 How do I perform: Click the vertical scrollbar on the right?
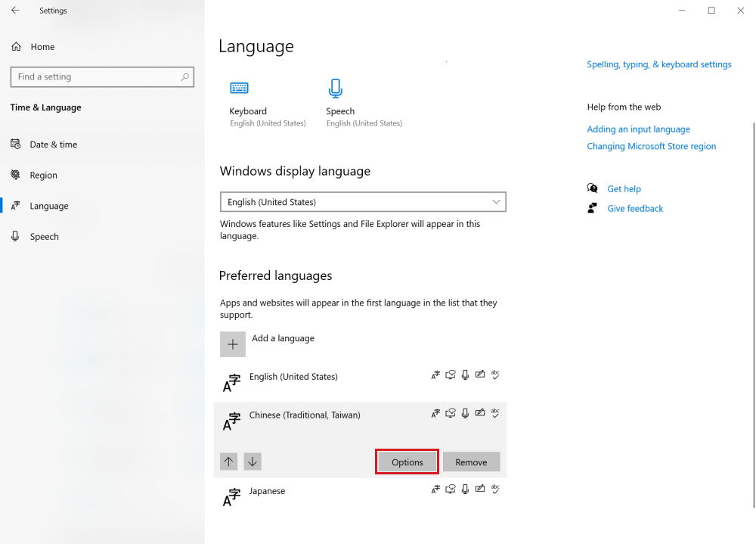(x=754, y=315)
